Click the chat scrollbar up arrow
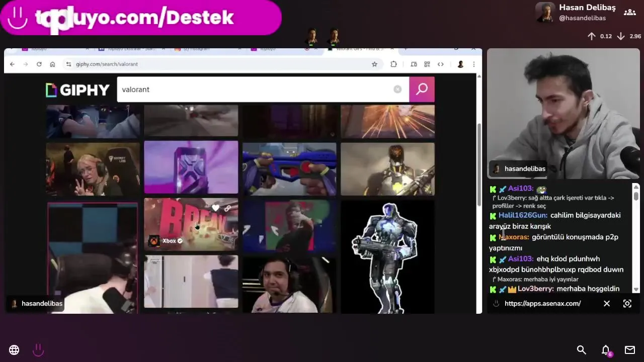644x362 pixels. pyautogui.click(x=636, y=187)
